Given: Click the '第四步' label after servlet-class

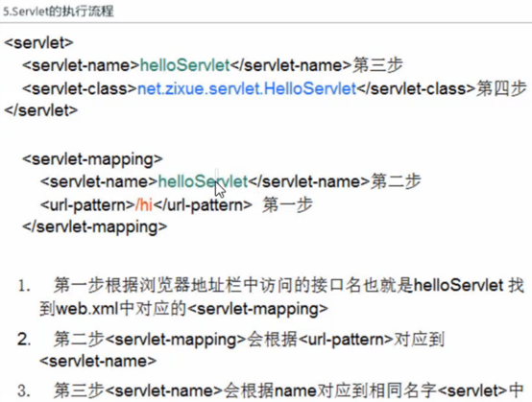Looking at the screenshot, I should pos(501,89).
